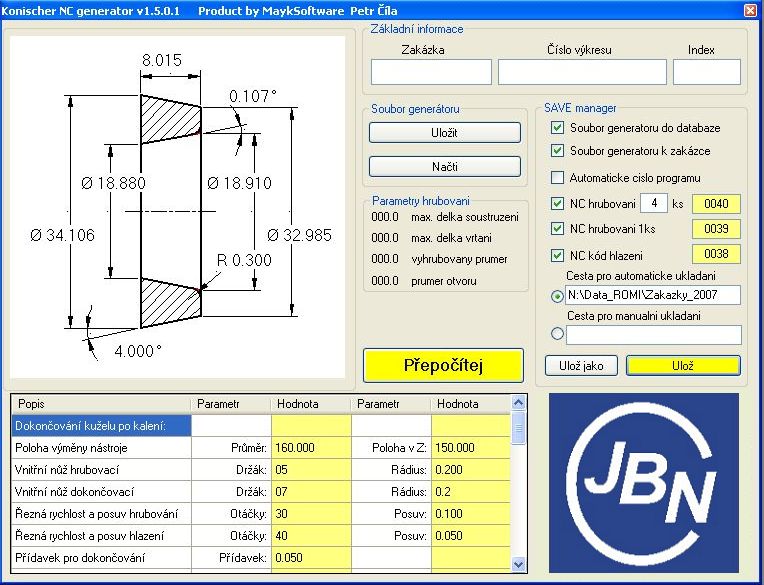The image size is (764, 585).
Task: Click the 4.000° angle label
Action: pos(138,351)
